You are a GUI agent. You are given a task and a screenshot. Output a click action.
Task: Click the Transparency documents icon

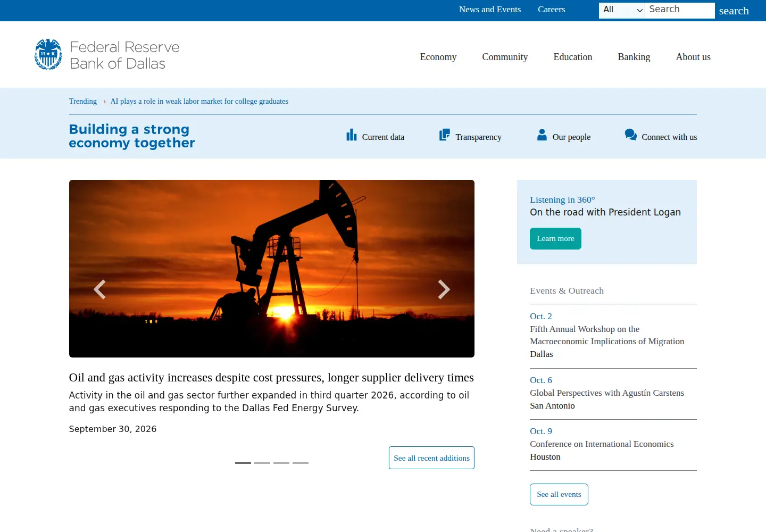[x=445, y=135]
